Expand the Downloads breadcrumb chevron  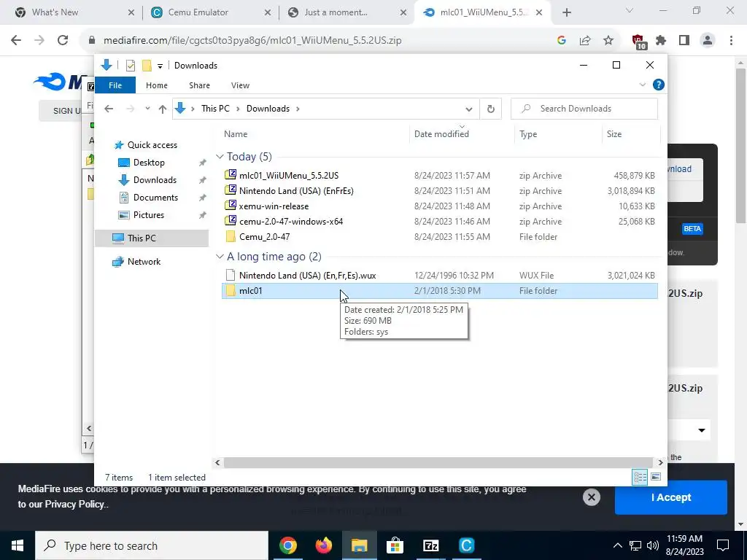(298, 109)
